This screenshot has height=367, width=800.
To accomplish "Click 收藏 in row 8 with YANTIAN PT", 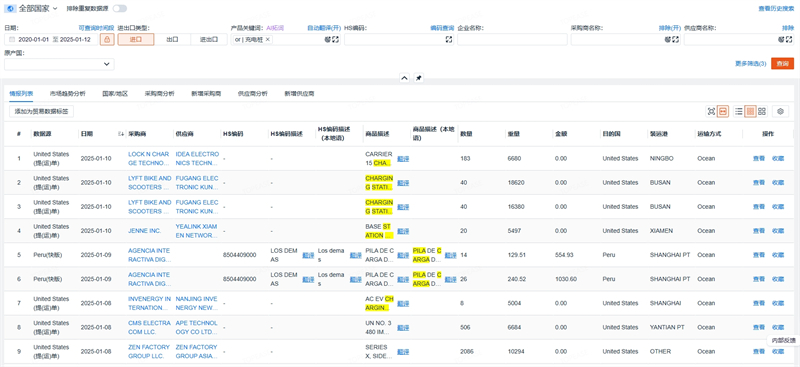I will click(778, 328).
